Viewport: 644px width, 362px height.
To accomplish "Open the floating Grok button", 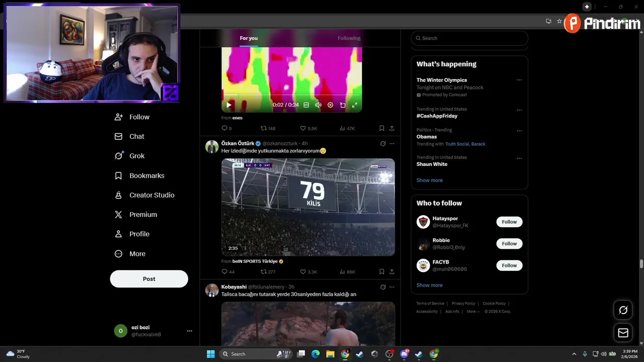I will [623, 310].
